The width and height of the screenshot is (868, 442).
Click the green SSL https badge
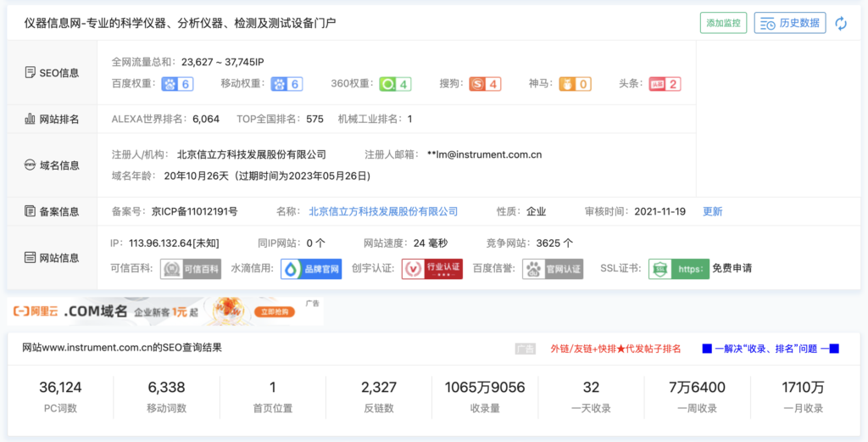[x=679, y=269]
